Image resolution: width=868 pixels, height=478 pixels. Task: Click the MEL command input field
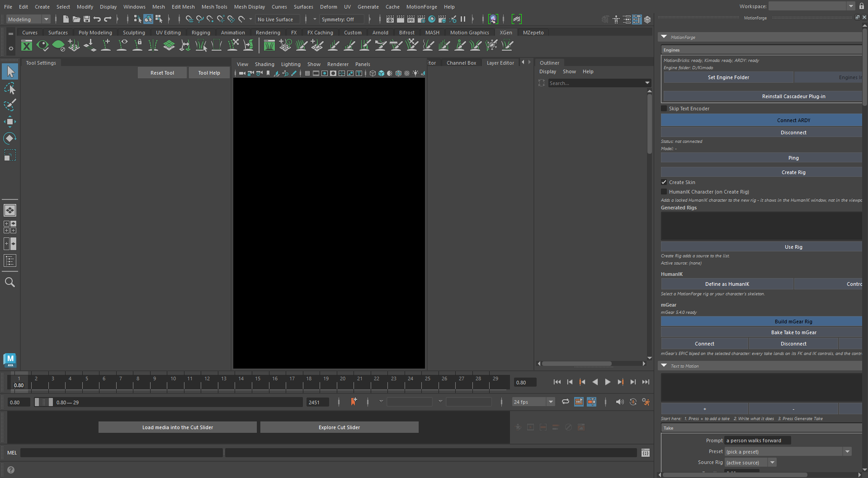[122, 453]
